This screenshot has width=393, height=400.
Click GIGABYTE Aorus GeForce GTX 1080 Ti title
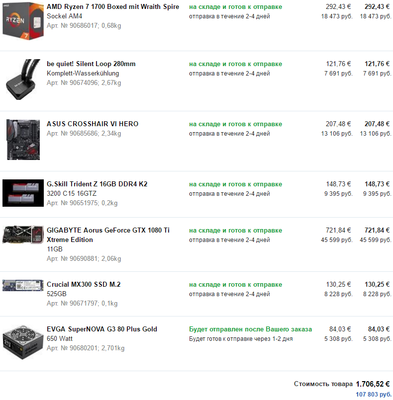click(x=108, y=235)
